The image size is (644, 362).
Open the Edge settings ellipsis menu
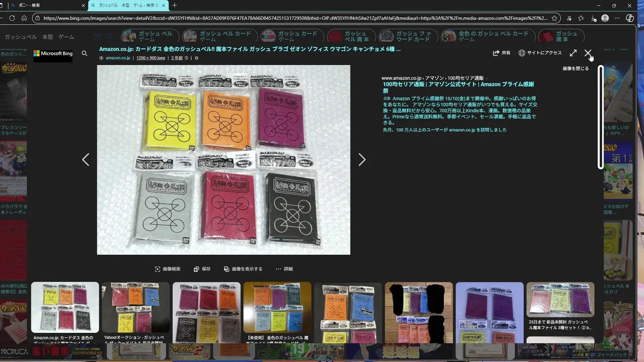pyautogui.click(x=617, y=18)
